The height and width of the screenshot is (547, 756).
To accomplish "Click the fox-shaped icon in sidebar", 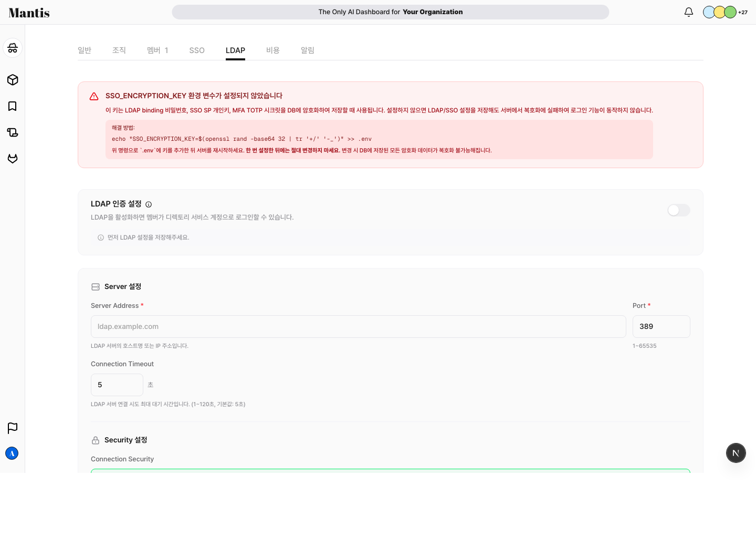I will tap(13, 159).
